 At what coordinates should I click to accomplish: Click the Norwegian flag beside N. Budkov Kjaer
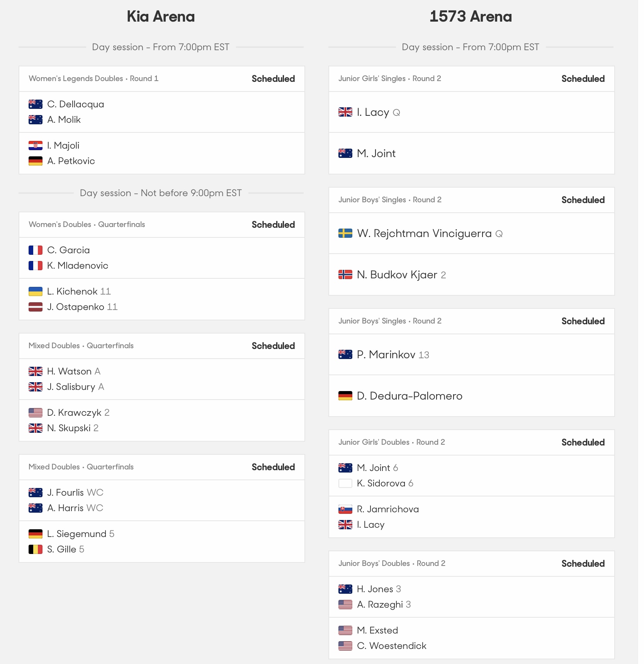point(345,275)
